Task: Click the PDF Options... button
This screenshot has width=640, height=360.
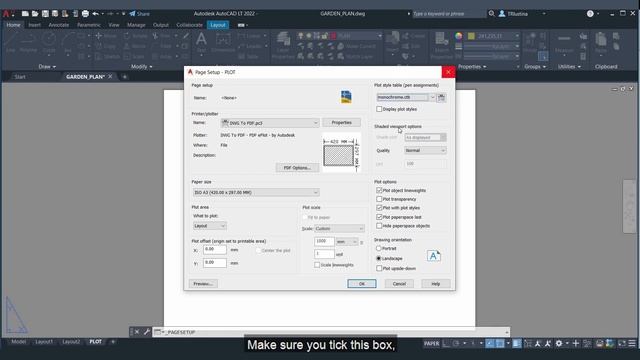Action: [297, 168]
